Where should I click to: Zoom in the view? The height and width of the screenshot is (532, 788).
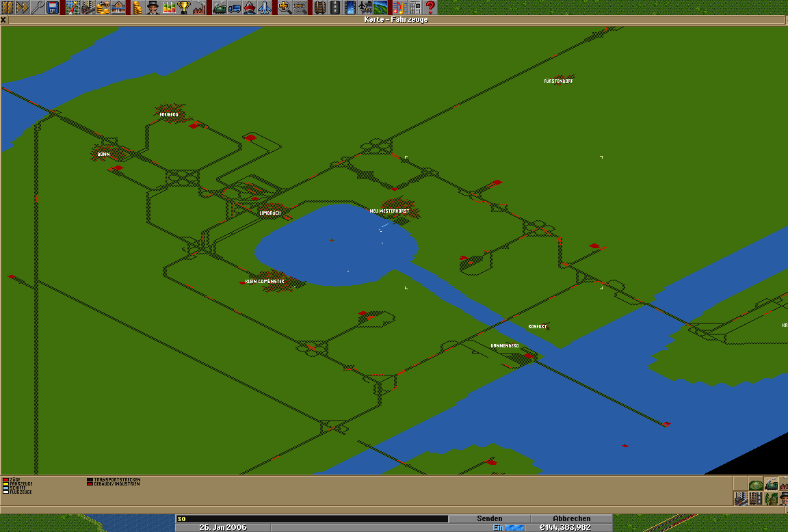coord(285,7)
